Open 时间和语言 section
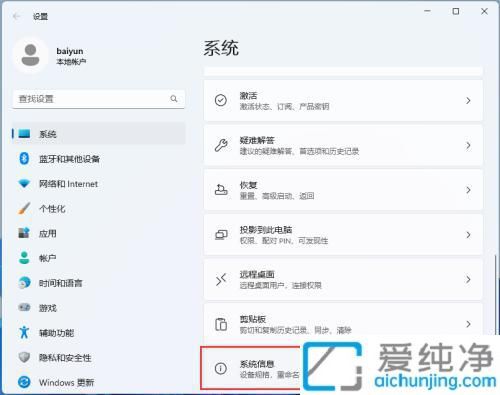 click(99, 283)
